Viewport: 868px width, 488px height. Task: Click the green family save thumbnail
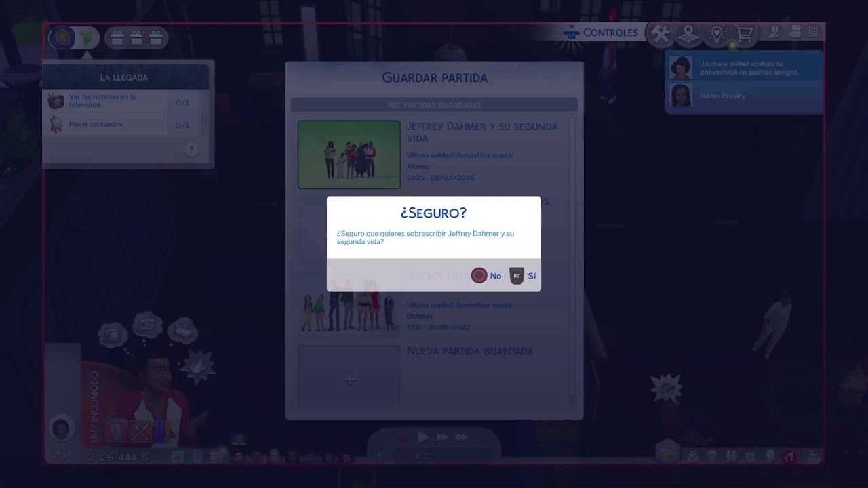(x=349, y=155)
